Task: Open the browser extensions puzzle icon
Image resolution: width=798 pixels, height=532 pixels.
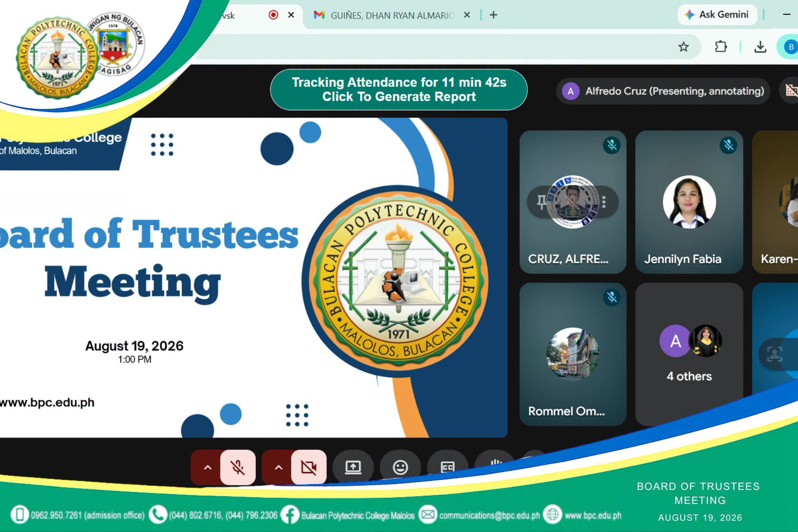Action: (x=721, y=47)
